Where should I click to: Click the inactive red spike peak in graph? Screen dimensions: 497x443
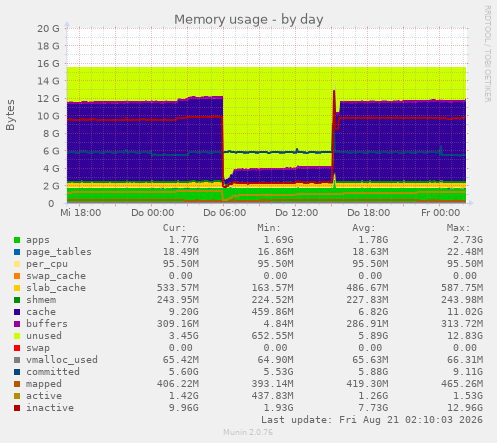point(334,92)
